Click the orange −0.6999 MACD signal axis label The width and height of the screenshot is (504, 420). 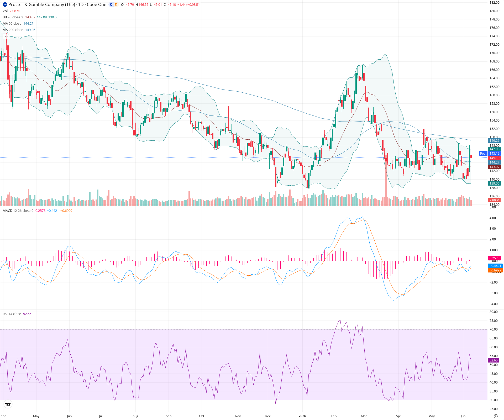[x=495, y=270]
